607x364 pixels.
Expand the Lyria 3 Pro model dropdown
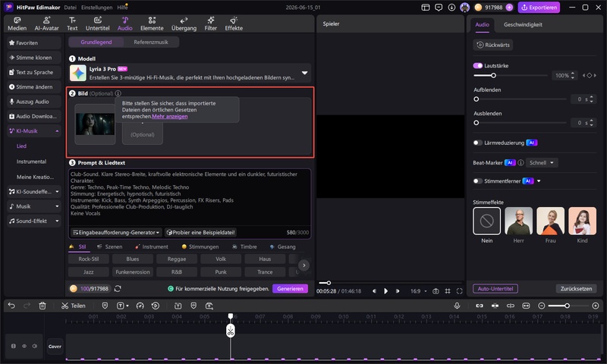click(305, 73)
